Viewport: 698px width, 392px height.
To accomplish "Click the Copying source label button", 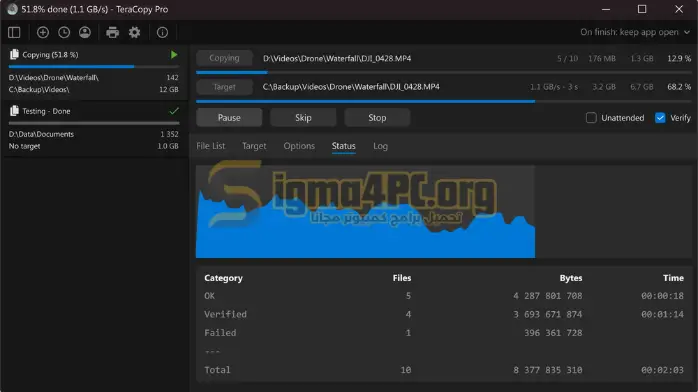I will point(224,58).
